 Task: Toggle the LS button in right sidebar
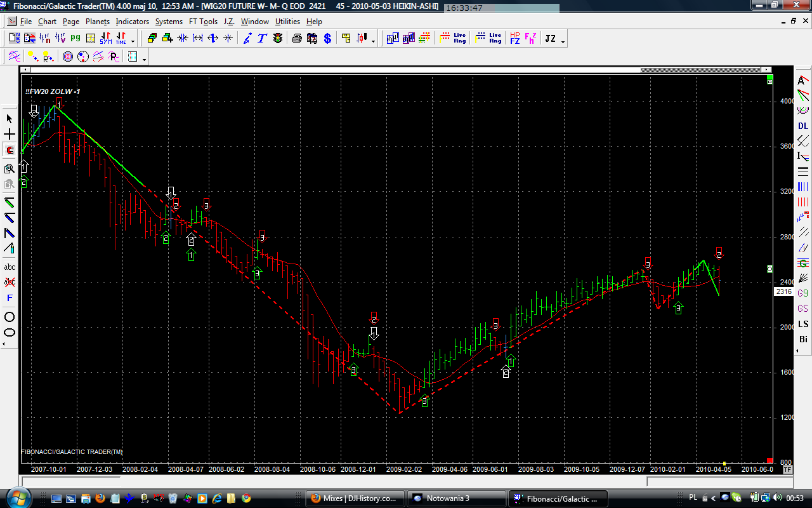pyautogui.click(x=803, y=324)
